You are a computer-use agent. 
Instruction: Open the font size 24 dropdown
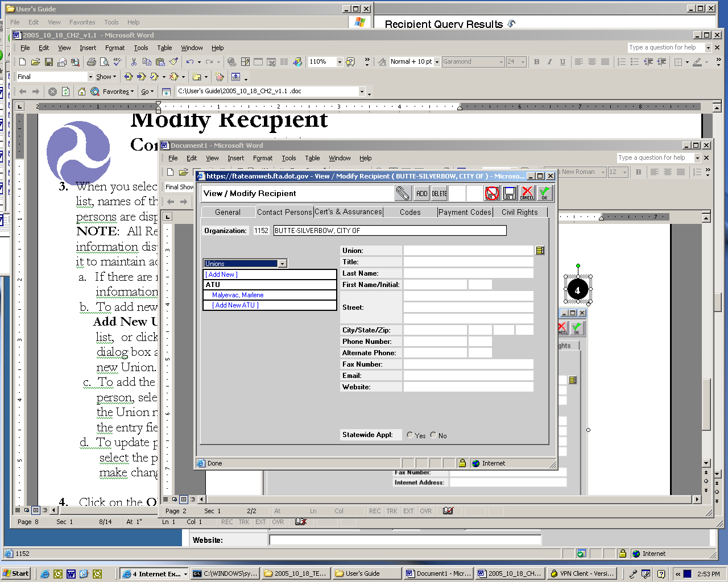(x=523, y=61)
